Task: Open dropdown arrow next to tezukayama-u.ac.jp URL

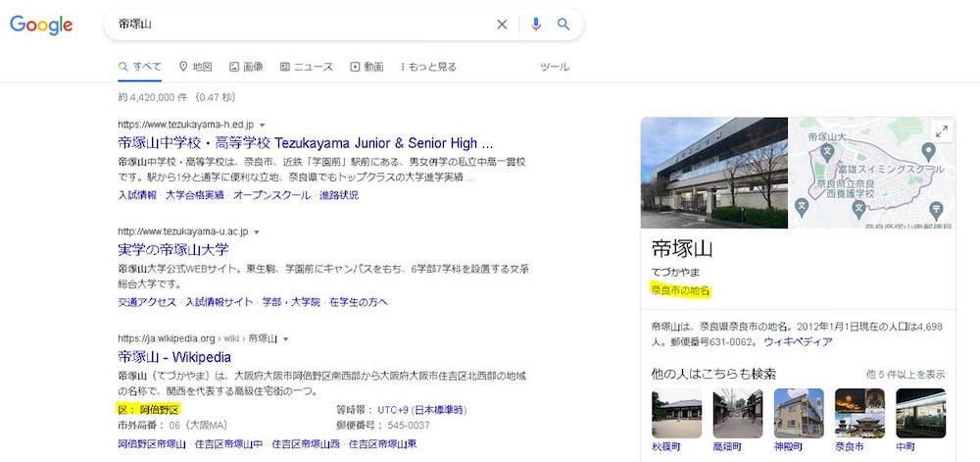Action: click(x=257, y=232)
